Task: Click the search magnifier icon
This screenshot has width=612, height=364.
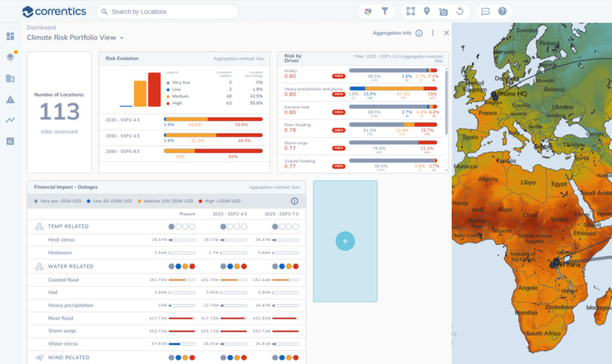Action: (x=104, y=12)
